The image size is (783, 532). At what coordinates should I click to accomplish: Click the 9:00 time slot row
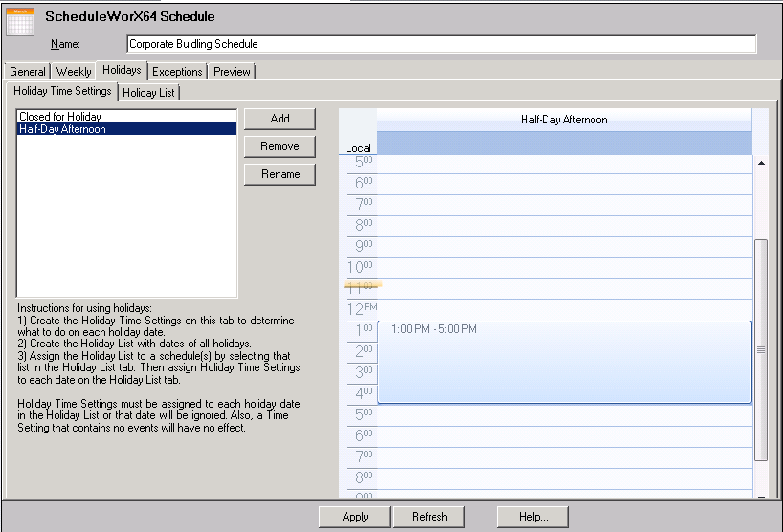tap(565, 248)
